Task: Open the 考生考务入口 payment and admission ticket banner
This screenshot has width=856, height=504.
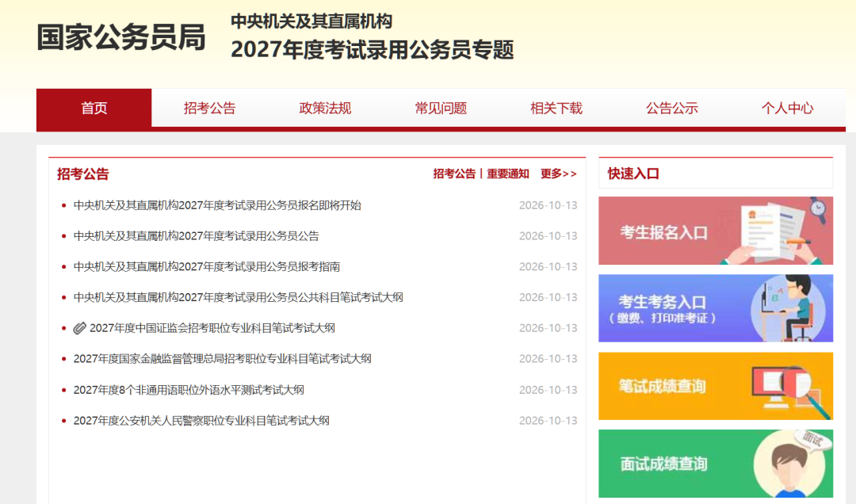Action: [x=716, y=308]
